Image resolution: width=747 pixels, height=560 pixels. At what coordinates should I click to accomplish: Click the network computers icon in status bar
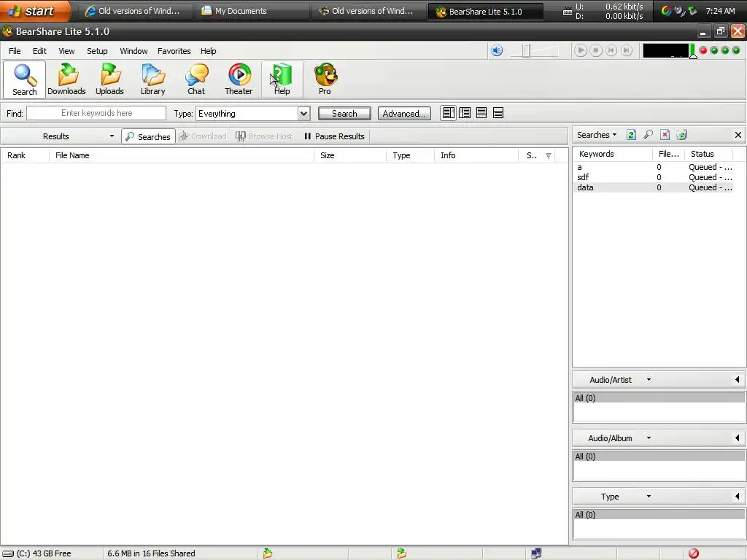pos(536,553)
